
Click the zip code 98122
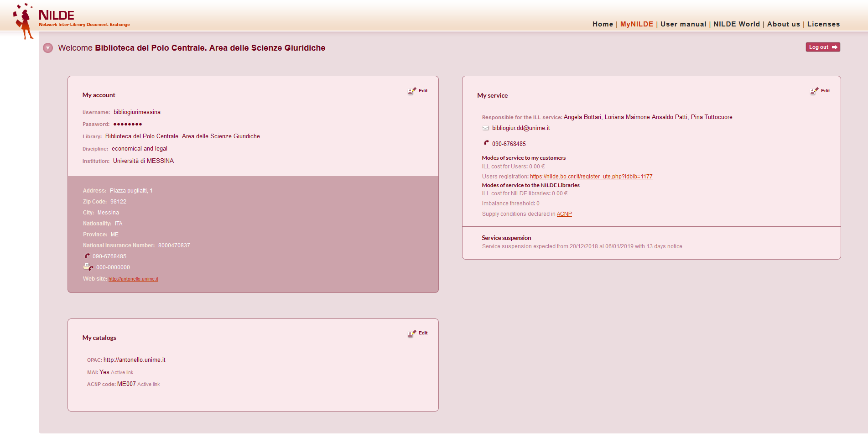[x=118, y=202]
